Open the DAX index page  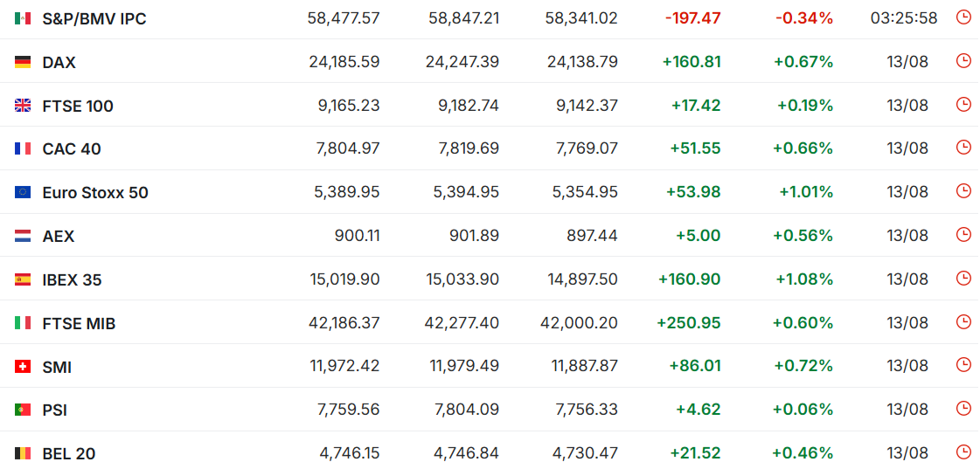(59, 63)
